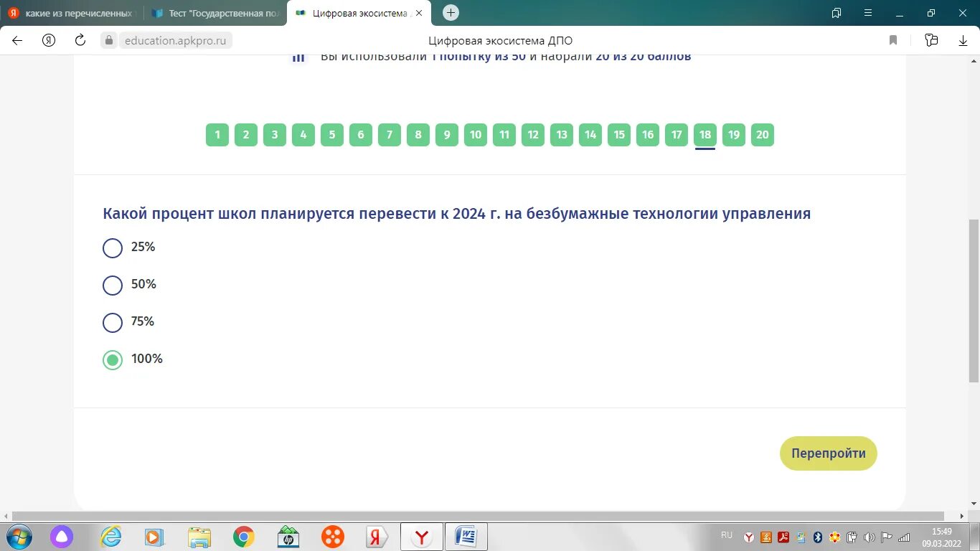Click the site lock icon in address bar
The image size is (980, 551).
click(109, 40)
